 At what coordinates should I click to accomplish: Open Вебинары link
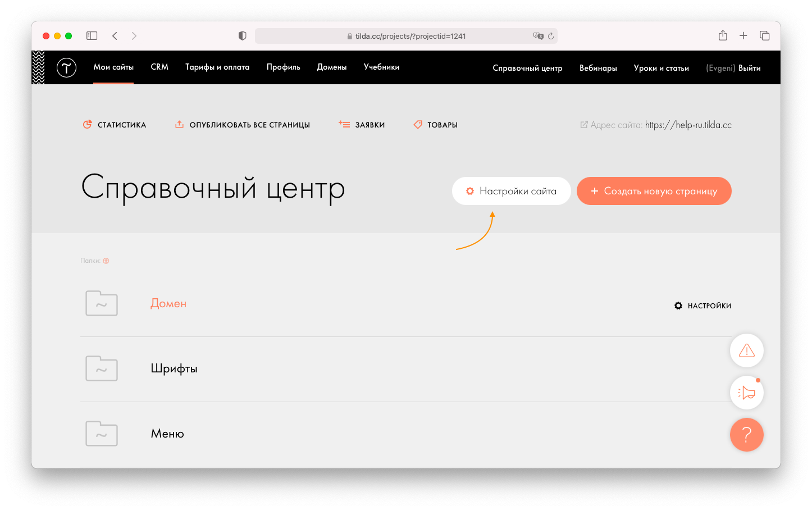598,68
